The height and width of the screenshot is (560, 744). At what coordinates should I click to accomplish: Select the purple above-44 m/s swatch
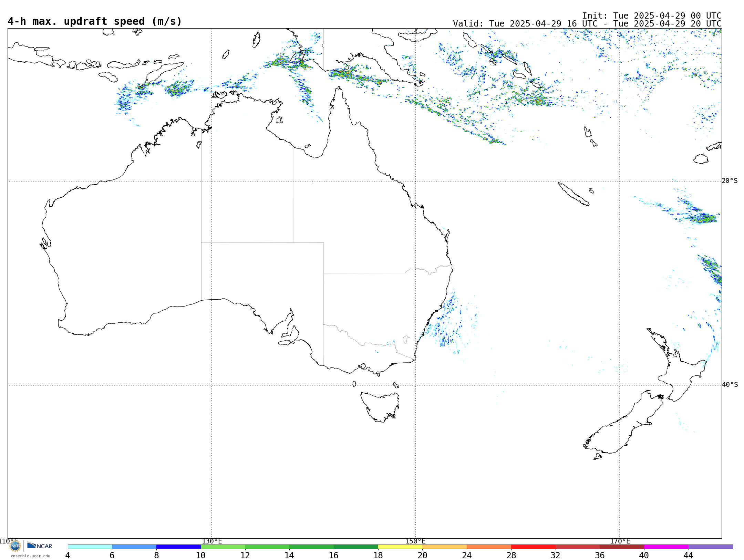click(x=711, y=547)
